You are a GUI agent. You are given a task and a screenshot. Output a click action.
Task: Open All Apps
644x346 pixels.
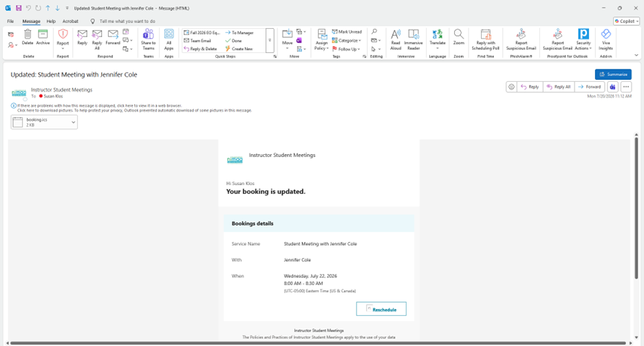click(169, 39)
